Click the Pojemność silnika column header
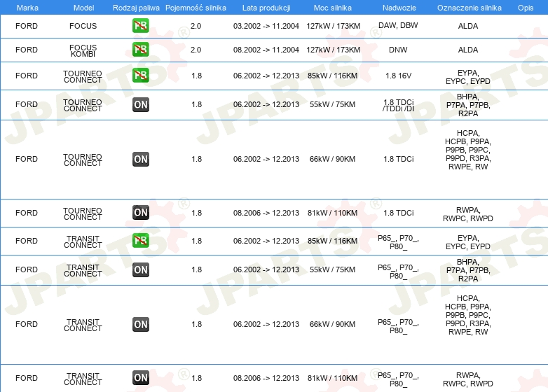The width and height of the screenshot is (548, 392). (196, 8)
